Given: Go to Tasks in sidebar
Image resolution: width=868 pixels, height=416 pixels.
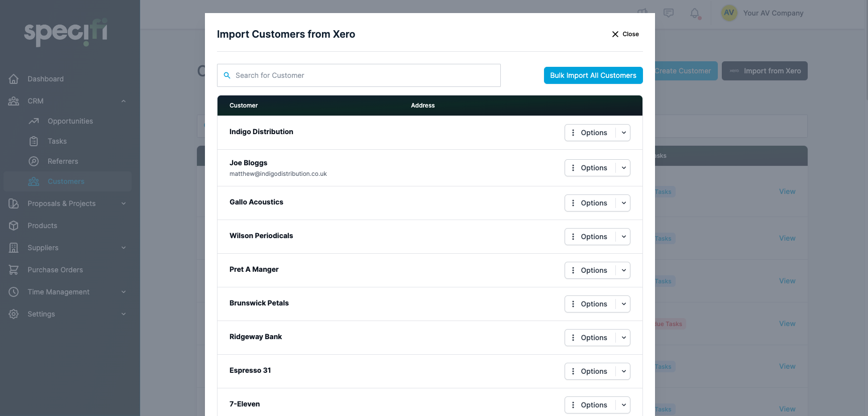Looking at the screenshot, I should (57, 141).
